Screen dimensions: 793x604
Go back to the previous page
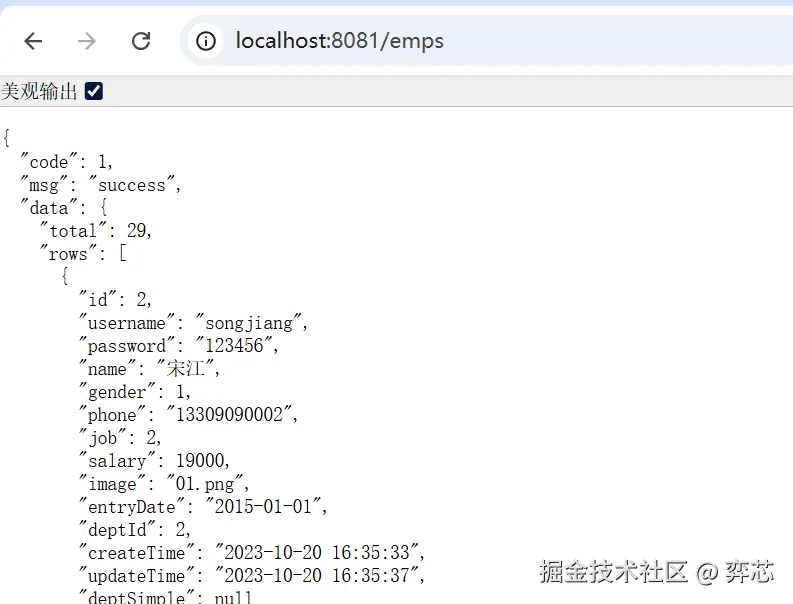coord(33,41)
